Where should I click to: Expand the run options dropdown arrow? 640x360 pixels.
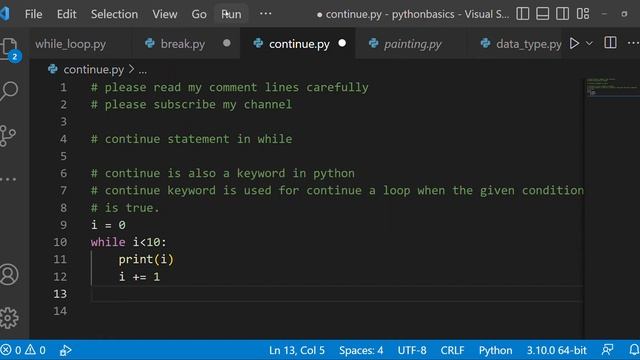pos(589,43)
